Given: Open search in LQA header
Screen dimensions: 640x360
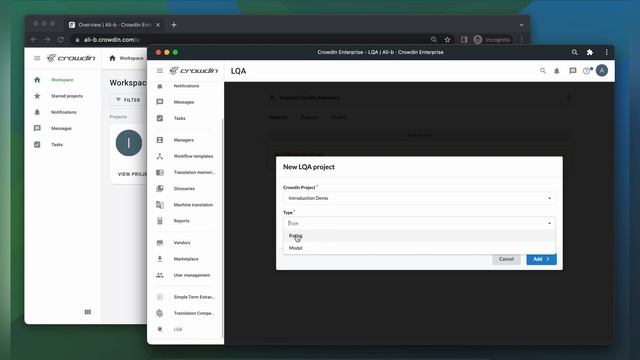Looking at the screenshot, I should (542, 71).
